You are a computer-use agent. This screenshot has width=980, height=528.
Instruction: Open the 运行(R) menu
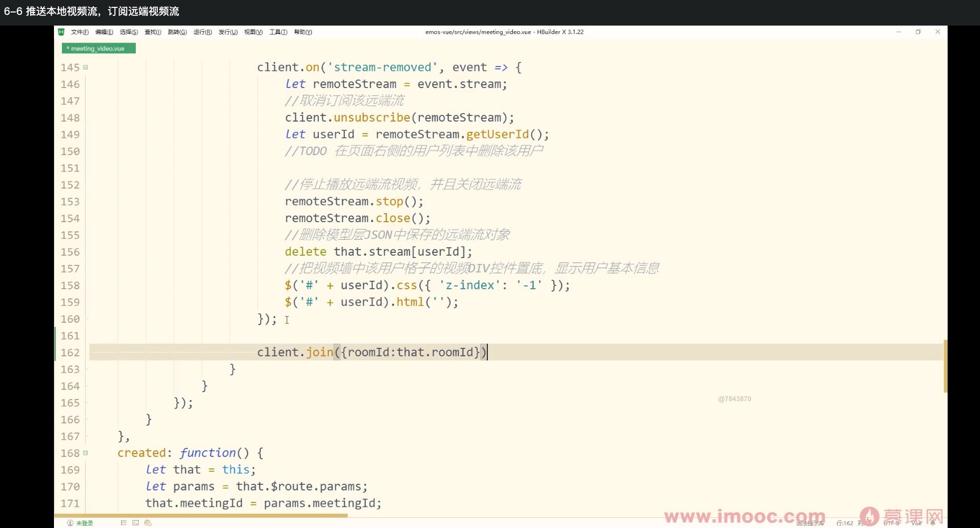(x=203, y=32)
